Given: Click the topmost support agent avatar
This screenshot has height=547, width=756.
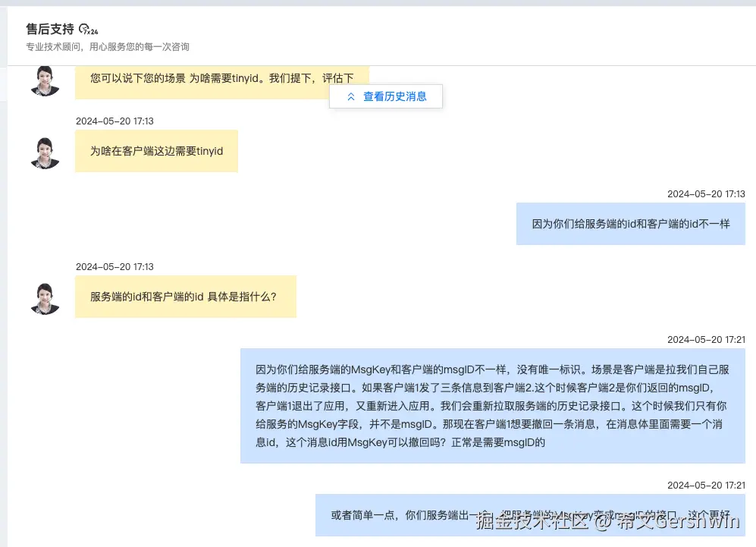Looking at the screenshot, I should pyautogui.click(x=45, y=80).
